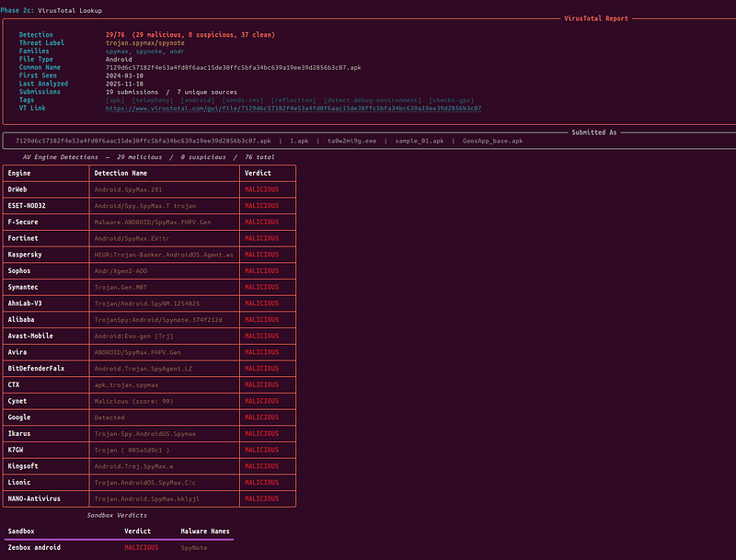
Task: Select the AhnLab-V3 engine name
Action: [x=25, y=303]
